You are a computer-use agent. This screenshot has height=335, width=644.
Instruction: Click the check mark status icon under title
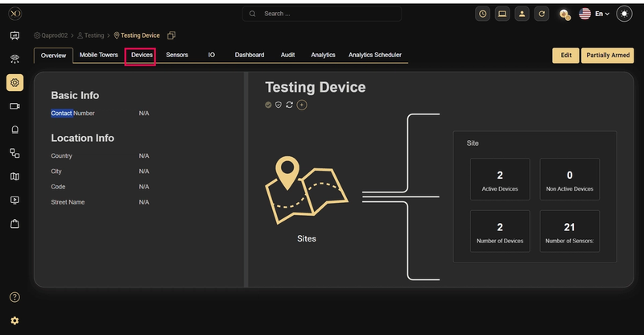pyautogui.click(x=268, y=105)
